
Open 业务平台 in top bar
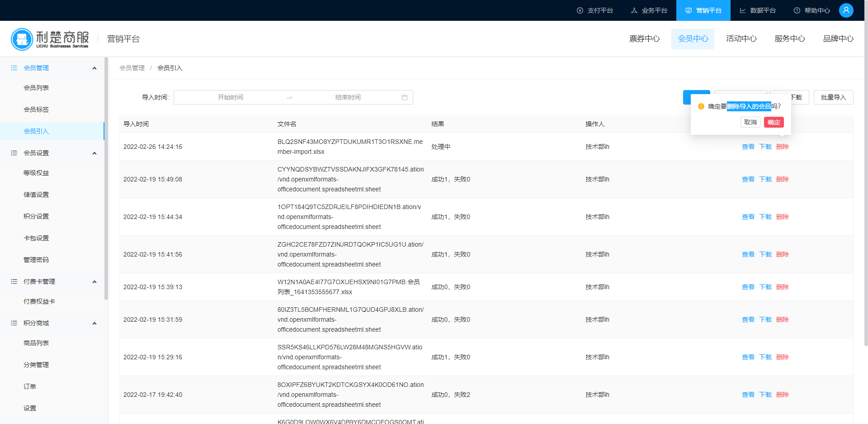649,10
